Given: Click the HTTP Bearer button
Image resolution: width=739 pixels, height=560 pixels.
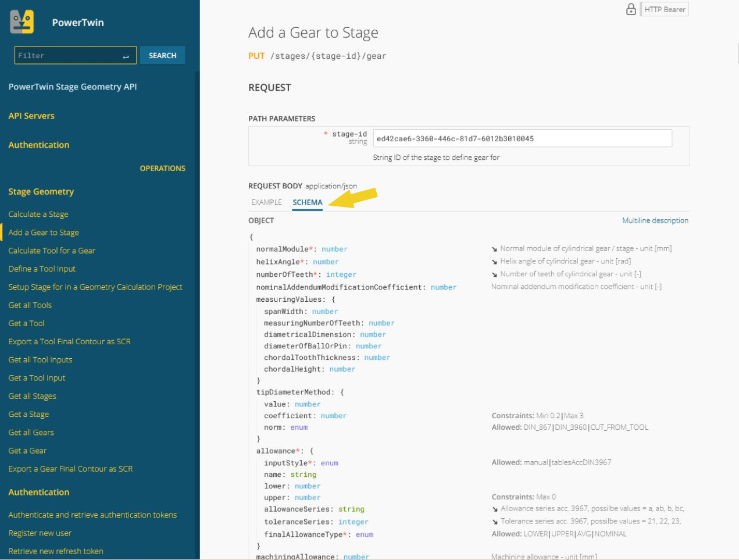Looking at the screenshot, I should click(x=665, y=9).
